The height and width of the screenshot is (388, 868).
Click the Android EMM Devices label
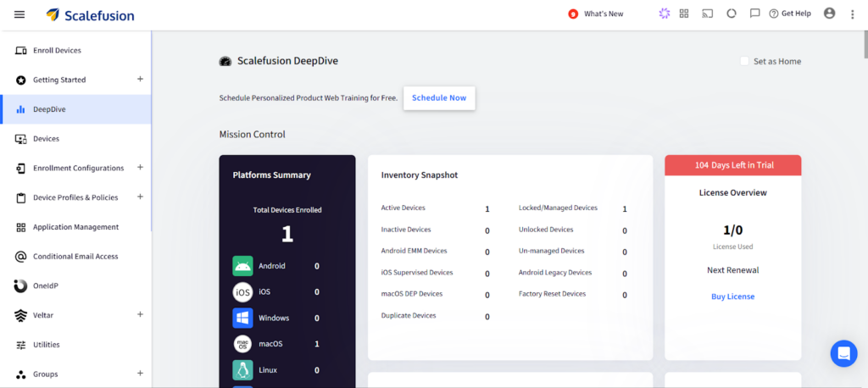414,251
